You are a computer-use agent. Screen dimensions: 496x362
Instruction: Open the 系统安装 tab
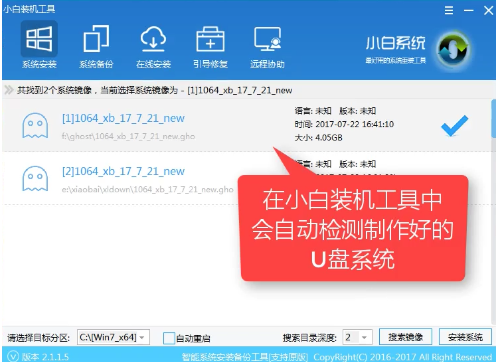pos(39,44)
